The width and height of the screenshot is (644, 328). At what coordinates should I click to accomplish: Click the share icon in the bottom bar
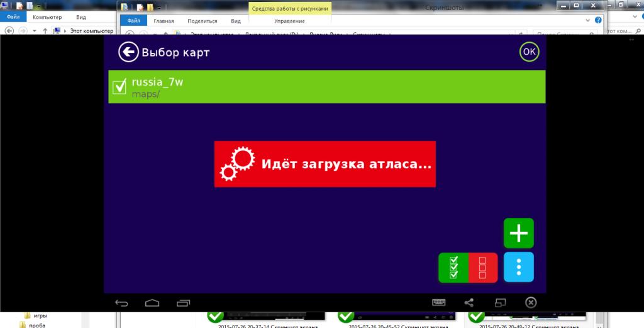(469, 302)
